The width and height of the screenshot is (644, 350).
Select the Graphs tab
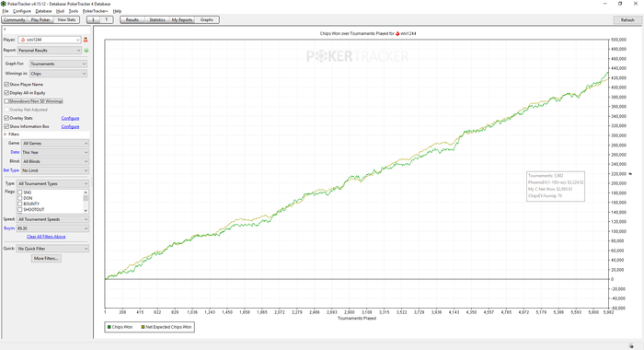pyautogui.click(x=207, y=19)
